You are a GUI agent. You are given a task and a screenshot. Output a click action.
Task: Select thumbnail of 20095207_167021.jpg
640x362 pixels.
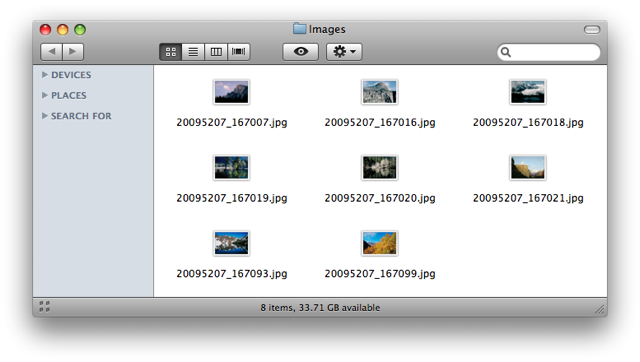pyautogui.click(x=528, y=167)
